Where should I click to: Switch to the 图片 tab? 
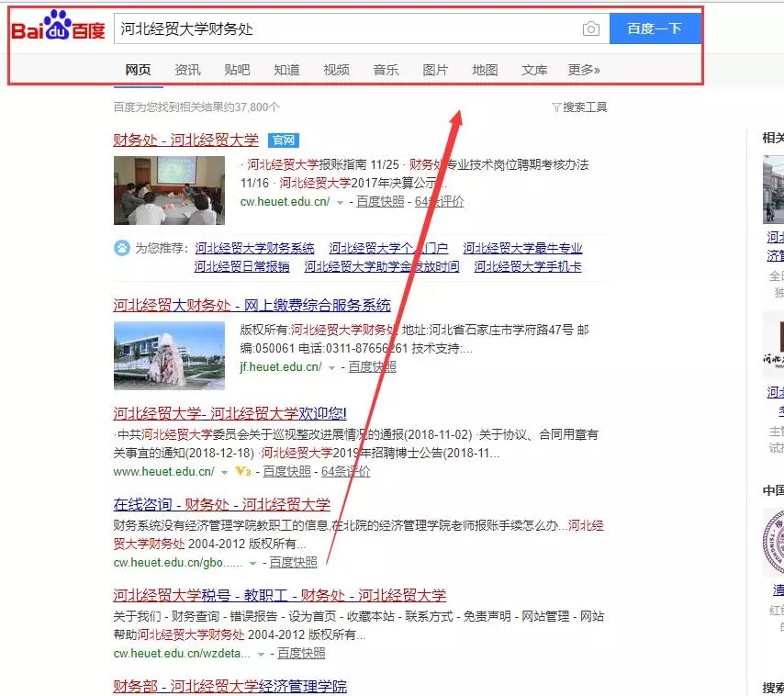coord(435,70)
